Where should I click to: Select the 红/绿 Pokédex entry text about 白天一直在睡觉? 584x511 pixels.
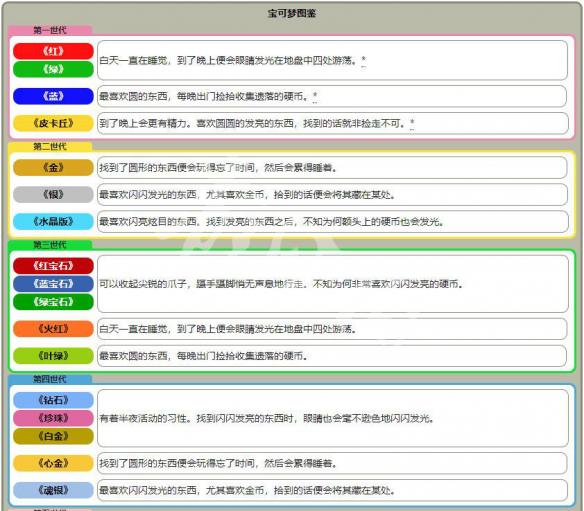coord(229,60)
